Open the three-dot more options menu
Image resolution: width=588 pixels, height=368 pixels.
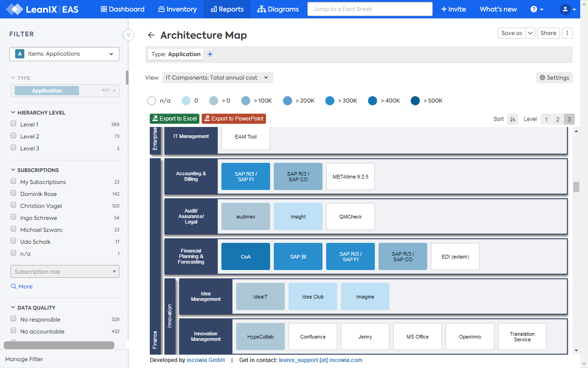point(567,33)
